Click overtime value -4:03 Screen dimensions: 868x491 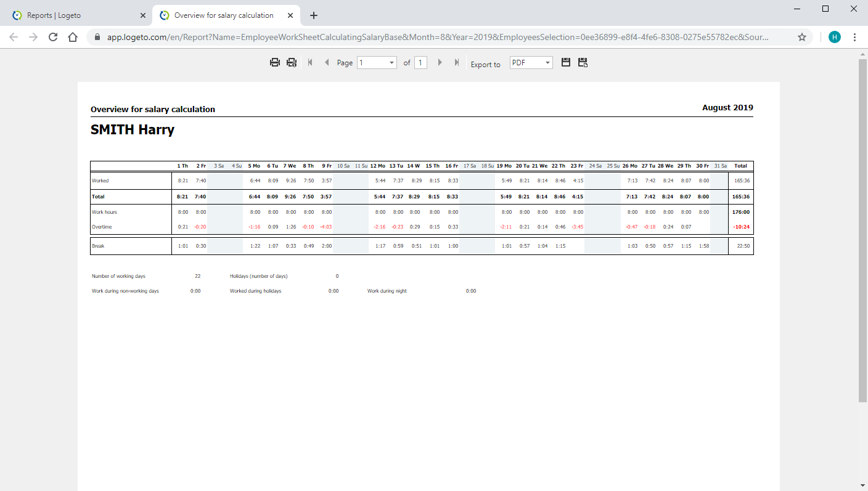pos(326,227)
